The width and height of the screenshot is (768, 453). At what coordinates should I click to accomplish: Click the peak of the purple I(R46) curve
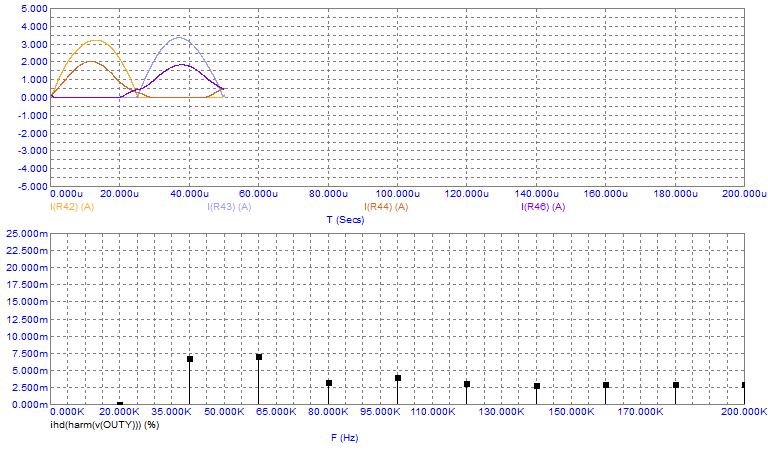pyautogui.click(x=182, y=64)
